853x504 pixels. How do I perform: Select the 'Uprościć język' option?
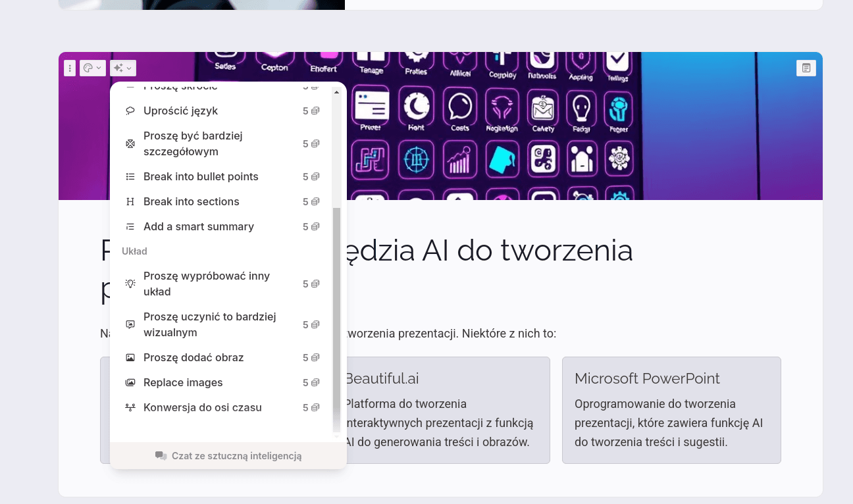coord(180,111)
